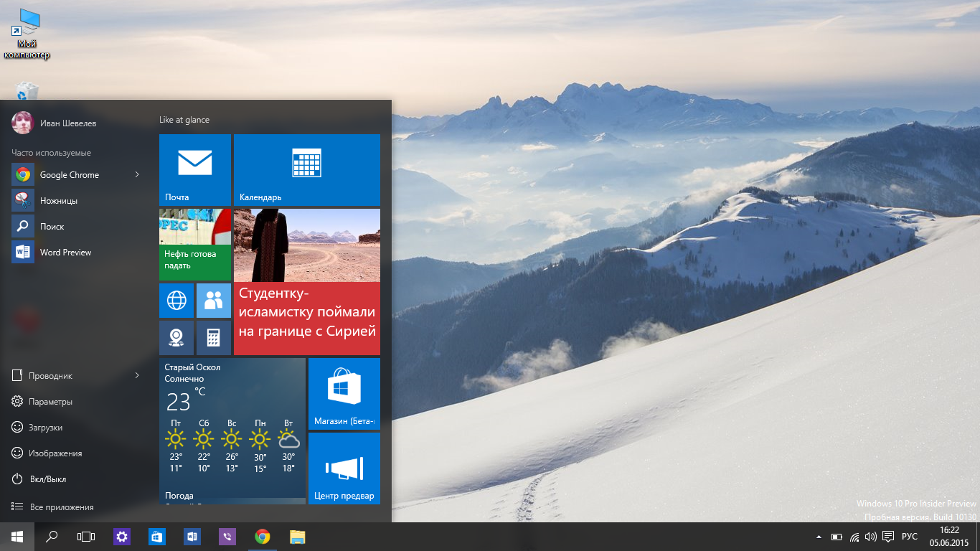Show hidden system tray icons
This screenshot has width=980, height=551.
point(819,537)
